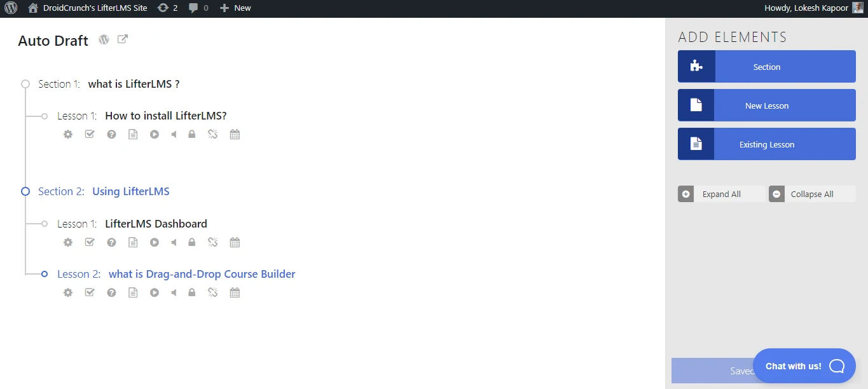Click checkmark icon under Drag-and-Drop Course Builder lesson

pyautogui.click(x=90, y=292)
